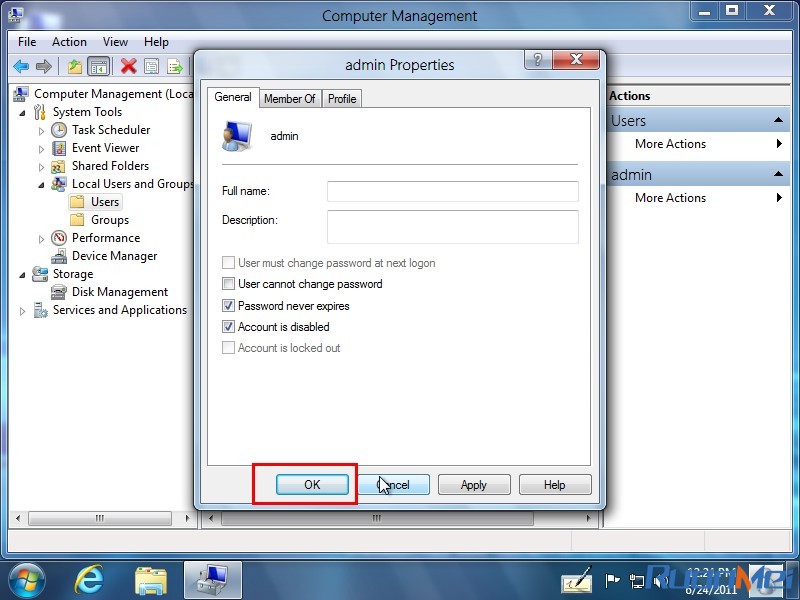Open More Actions under Users
Image resolution: width=800 pixels, height=600 pixels.
pyautogui.click(x=698, y=144)
